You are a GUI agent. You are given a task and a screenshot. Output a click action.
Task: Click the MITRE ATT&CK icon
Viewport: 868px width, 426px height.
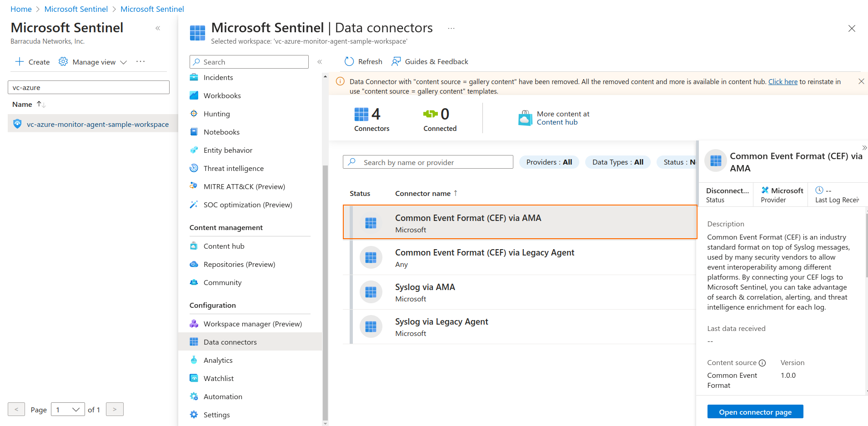coord(194,186)
